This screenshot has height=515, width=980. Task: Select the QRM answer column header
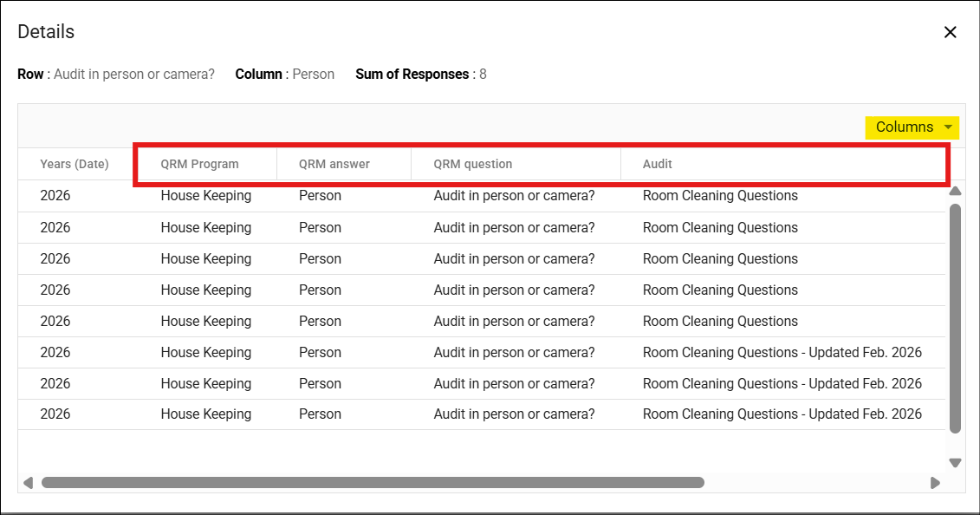(x=334, y=164)
